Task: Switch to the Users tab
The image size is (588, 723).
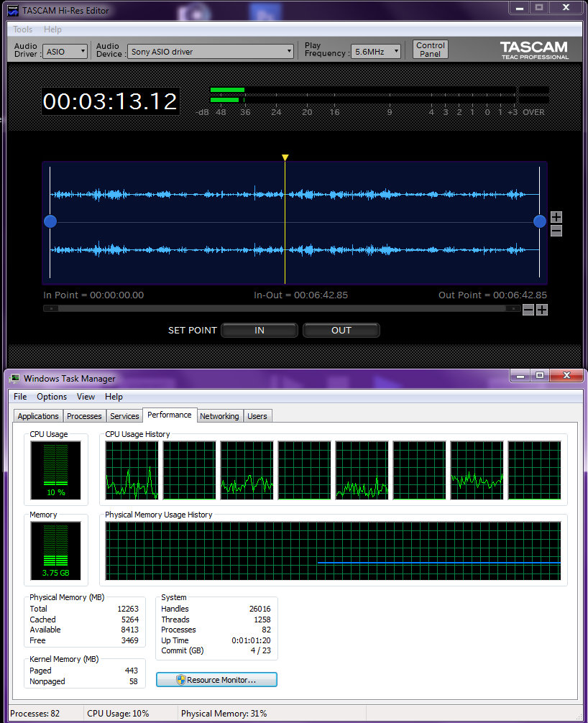Action: (x=257, y=416)
